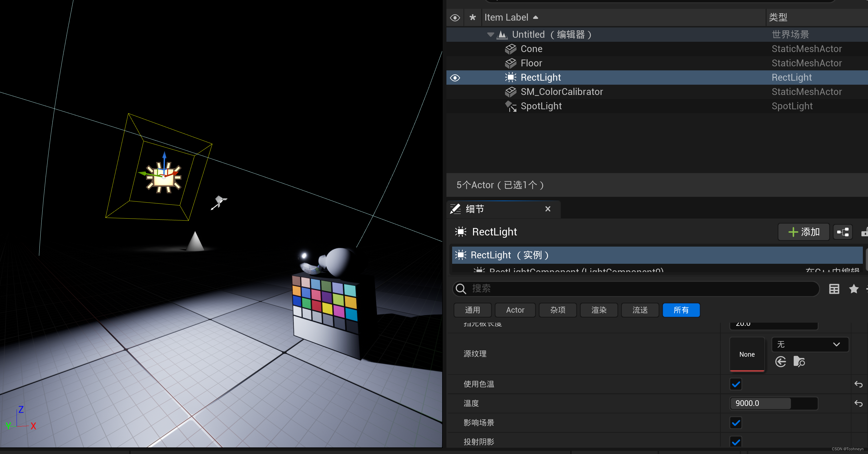868x454 pixels.
Task: Toggle the affects world checkbox
Action: 736,423
